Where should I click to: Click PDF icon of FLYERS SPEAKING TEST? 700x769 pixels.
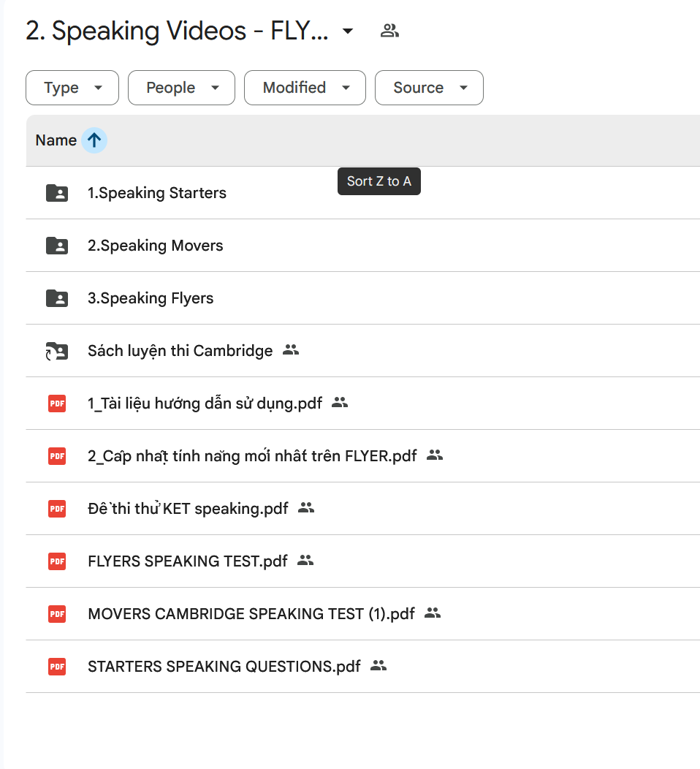click(57, 561)
